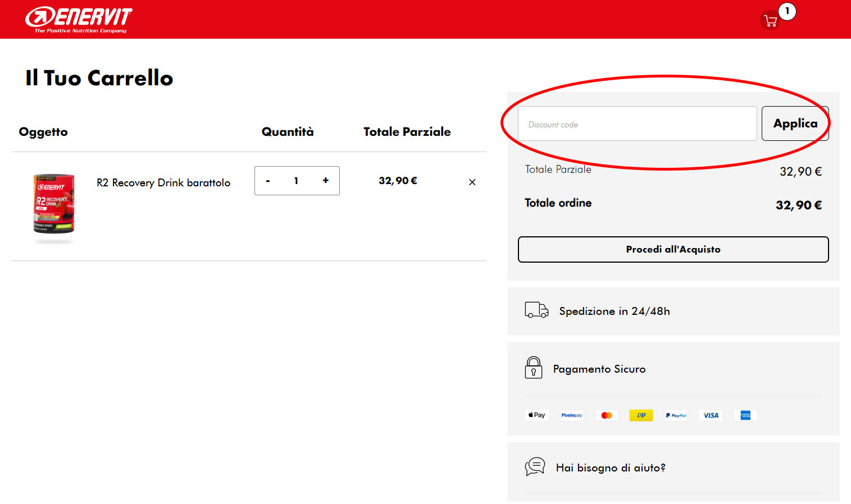
Task: Select the Visa payment icon
Action: (x=711, y=415)
